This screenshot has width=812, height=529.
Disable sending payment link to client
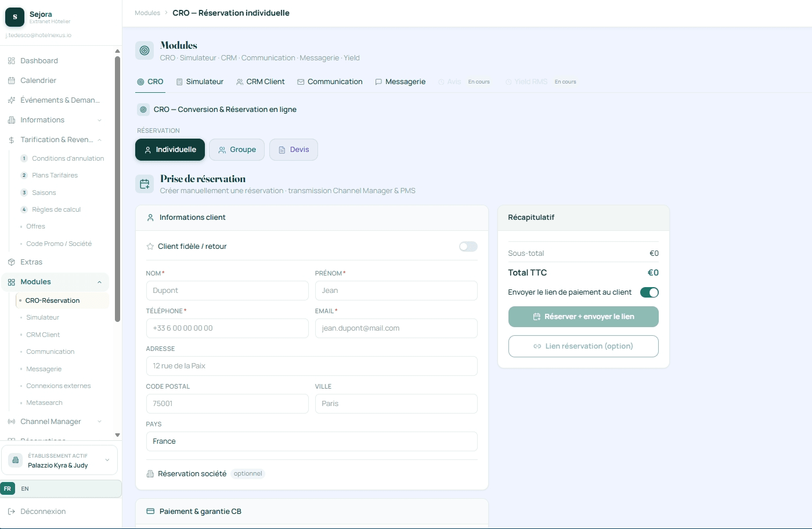point(649,292)
